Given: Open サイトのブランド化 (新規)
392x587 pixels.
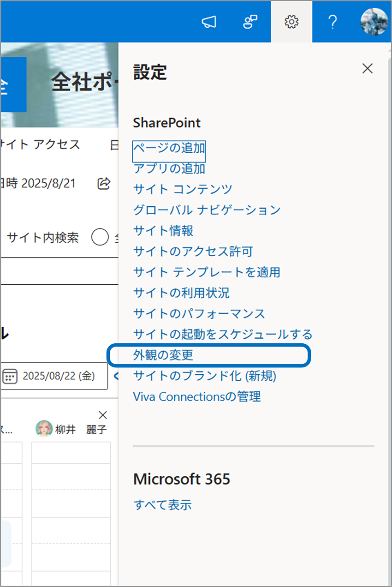Looking at the screenshot, I should coord(204,376).
